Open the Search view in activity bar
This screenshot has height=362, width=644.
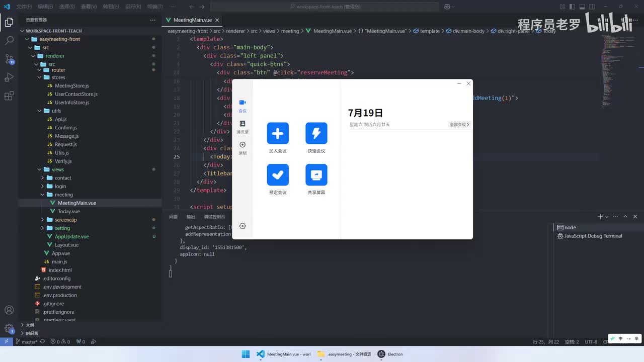(x=9, y=40)
